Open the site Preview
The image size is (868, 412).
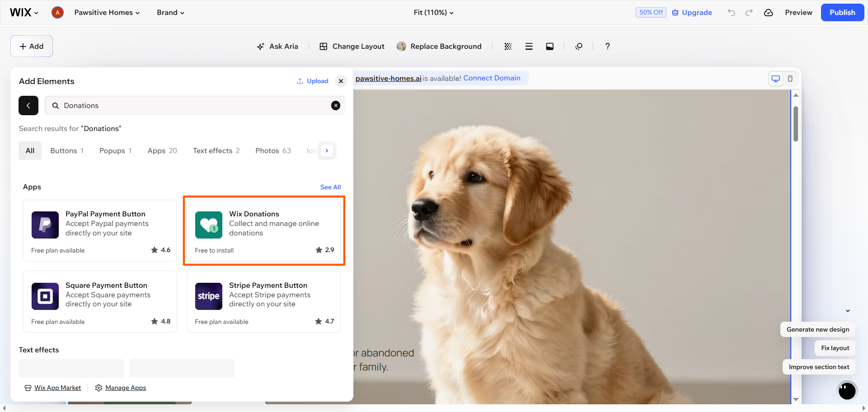tap(798, 12)
